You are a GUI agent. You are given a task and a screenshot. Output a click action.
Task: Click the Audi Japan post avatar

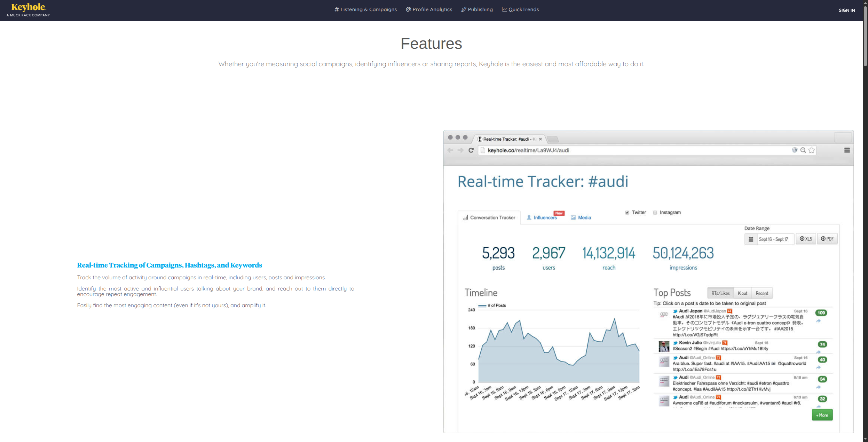[x=664, y=314]
